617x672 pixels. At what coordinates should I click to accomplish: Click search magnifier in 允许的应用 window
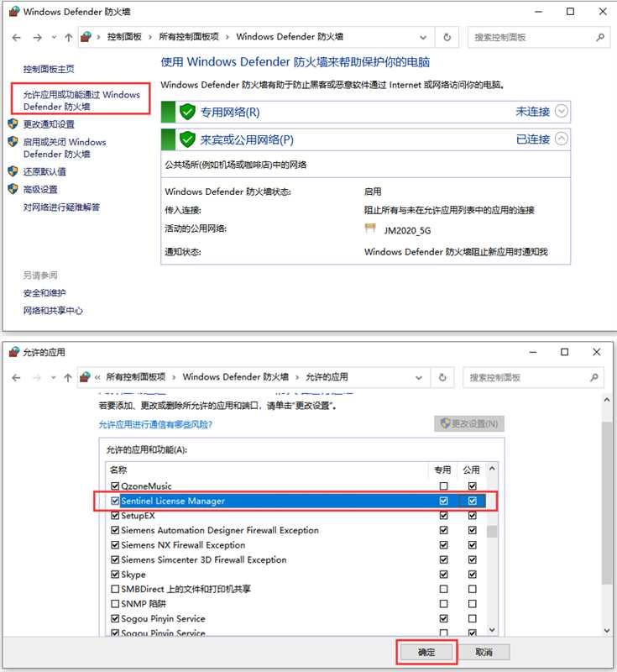click(x=594, y=377)
